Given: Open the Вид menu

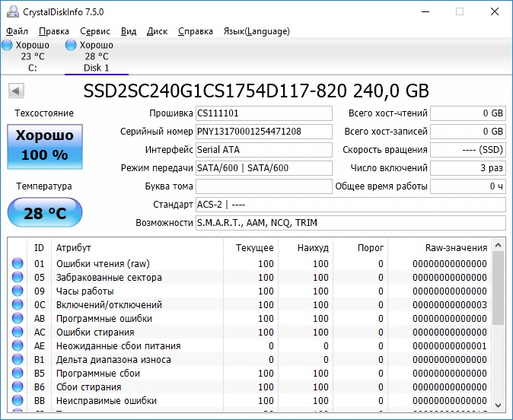Looking at the screenshot, I should (x=129, y=31).
